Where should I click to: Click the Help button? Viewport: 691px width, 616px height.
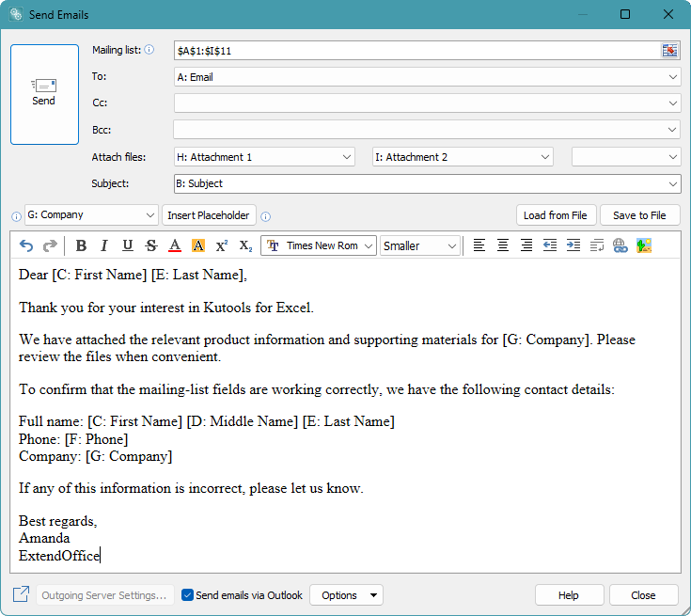click(x=569, y=595)
